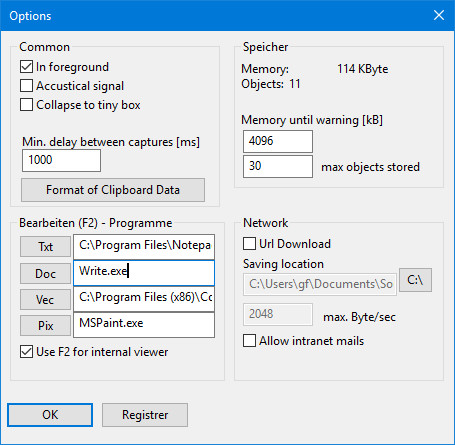Screen dimensions: 455x445
Task: Click the Registrer button
Action: (x=145, y=415)
